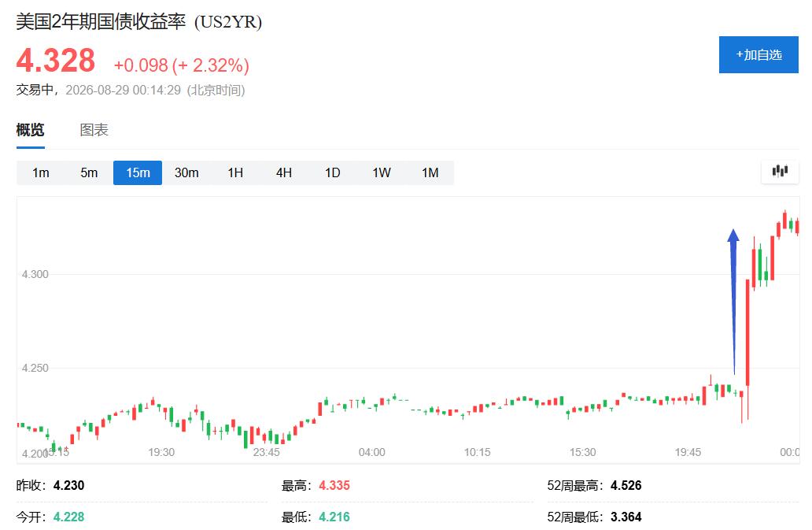
Task: Click the 10:15 time axis label
Action: tap(477, 452)
